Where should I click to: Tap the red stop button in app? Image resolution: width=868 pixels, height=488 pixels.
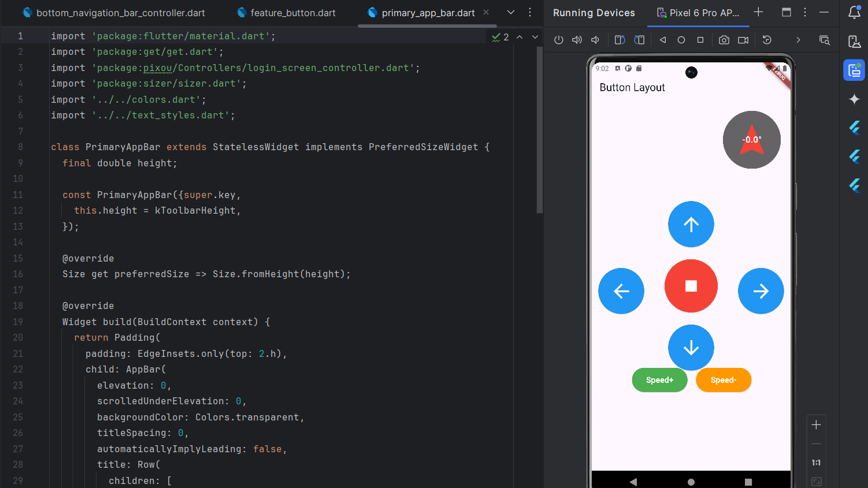tap(691, 286)
